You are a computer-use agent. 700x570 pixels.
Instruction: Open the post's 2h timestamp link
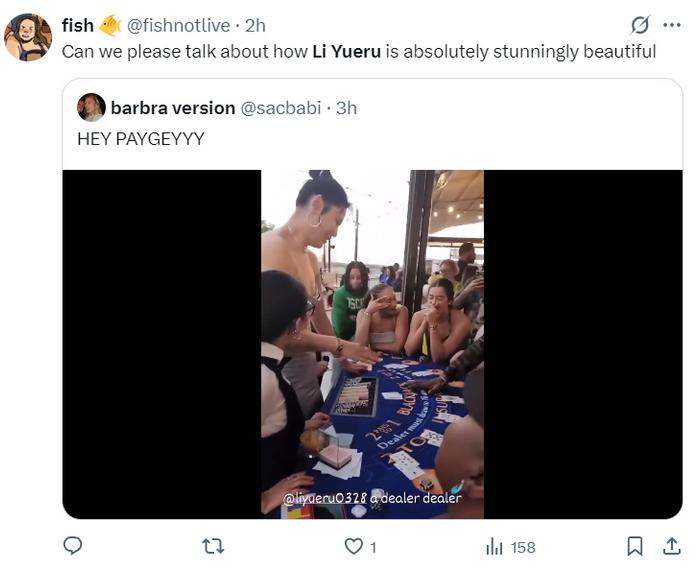click(256, 25)
